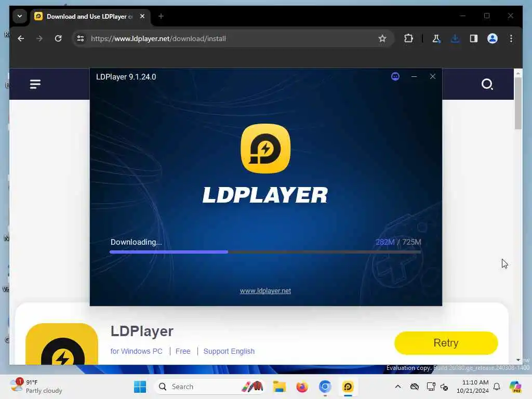The height and width of the screenshot is (399, 532).
Task: Click the download progress bar
Action: [x=265, y=252]
